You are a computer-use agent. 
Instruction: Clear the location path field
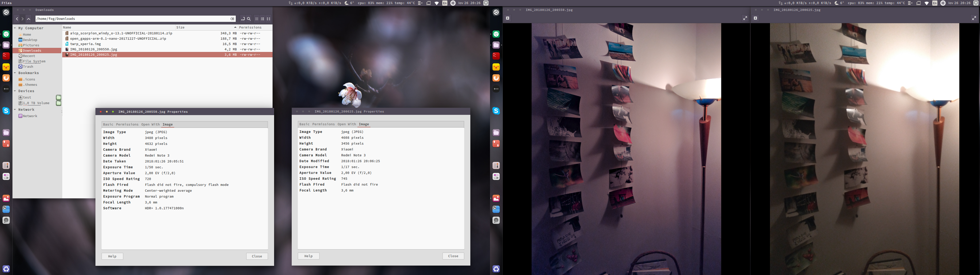click(232, 19)
